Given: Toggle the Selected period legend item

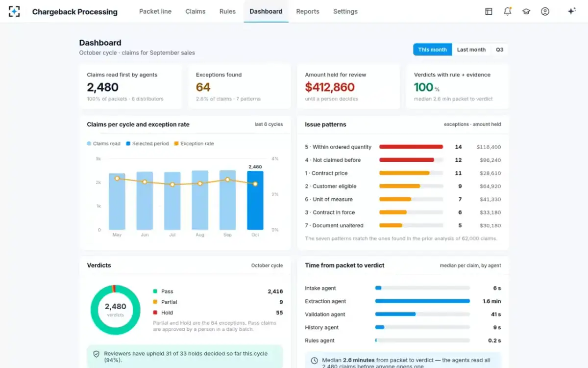Looking at the screenshot, I should (x=147, y=144).
